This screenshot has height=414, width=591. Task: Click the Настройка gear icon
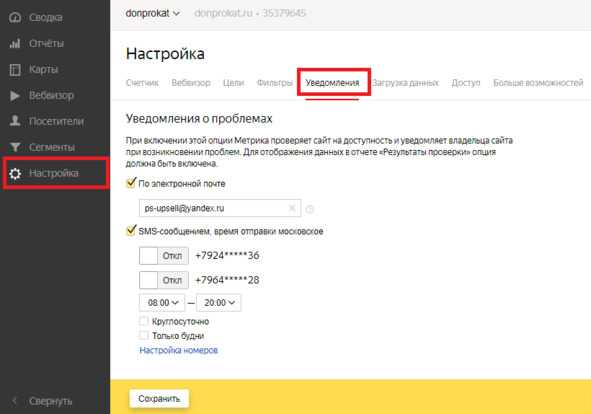pyautogui.click(x=15, y=173)
